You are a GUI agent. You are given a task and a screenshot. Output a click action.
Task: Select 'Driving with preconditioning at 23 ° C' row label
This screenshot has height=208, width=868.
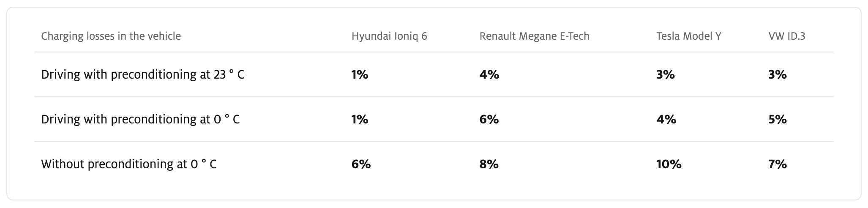142,75
